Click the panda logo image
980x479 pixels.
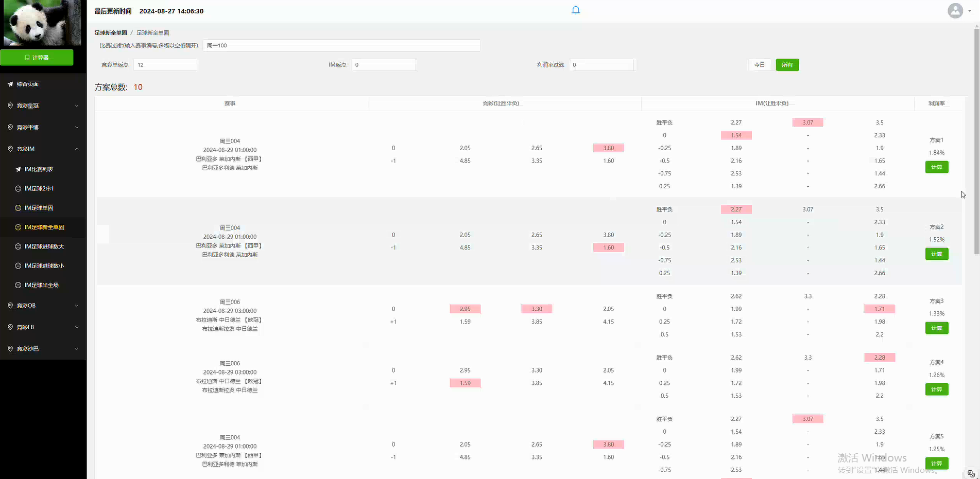point(42,23)
